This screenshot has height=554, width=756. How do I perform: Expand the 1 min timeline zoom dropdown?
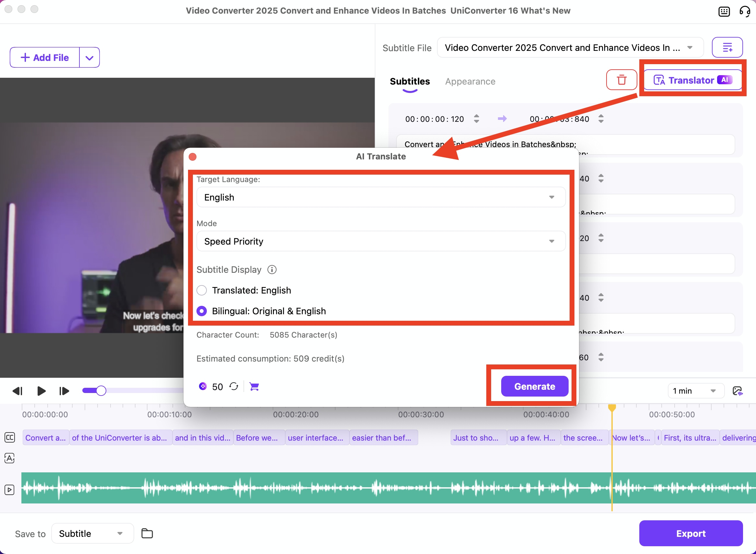click(696, 390)
